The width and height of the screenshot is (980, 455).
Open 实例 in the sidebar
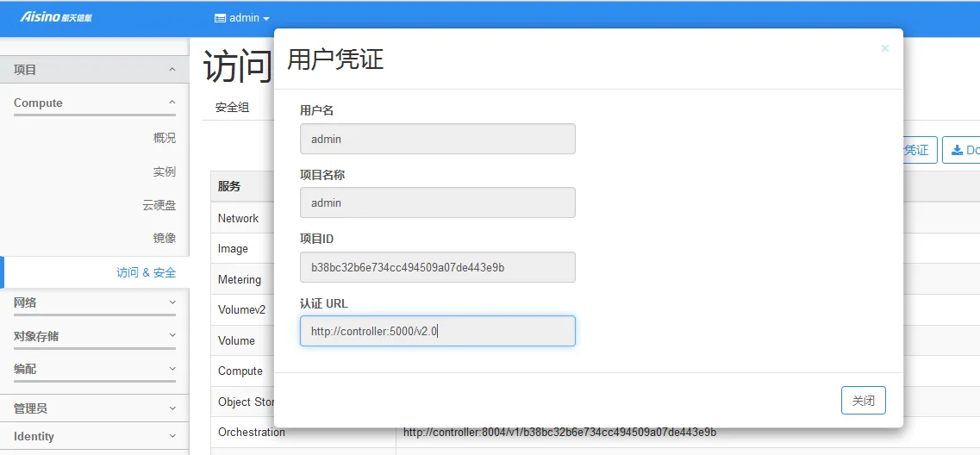point(165,171)
